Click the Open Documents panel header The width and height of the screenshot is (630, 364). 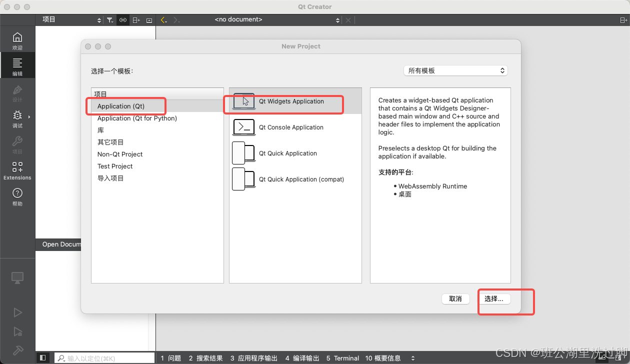58,244
